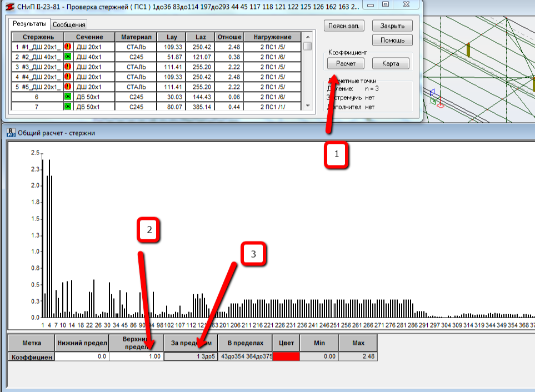Click the Нижний предел value field 0.0
Screen dimensions: 535x392
pos(81,357)
